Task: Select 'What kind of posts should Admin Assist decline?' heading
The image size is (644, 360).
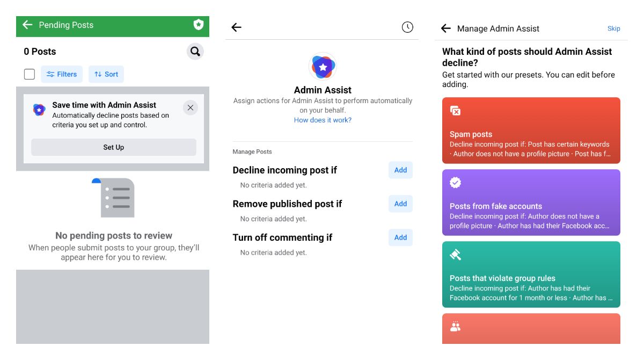Action: pyautogui.click(x=527, y=57)
